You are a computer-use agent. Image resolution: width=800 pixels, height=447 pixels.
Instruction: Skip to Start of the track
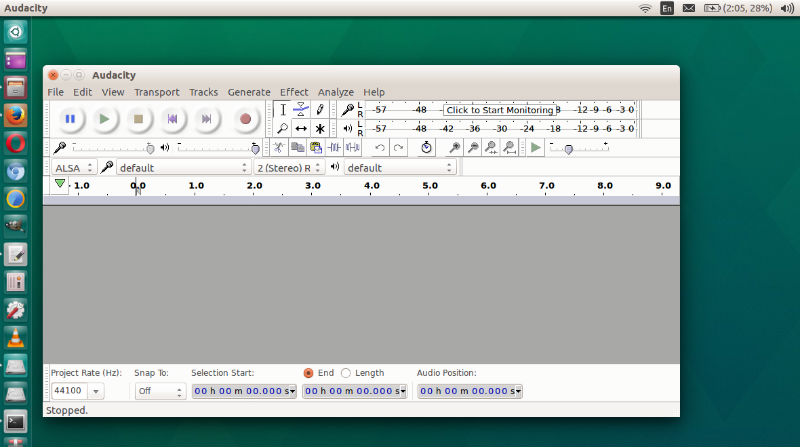[172, 119]
